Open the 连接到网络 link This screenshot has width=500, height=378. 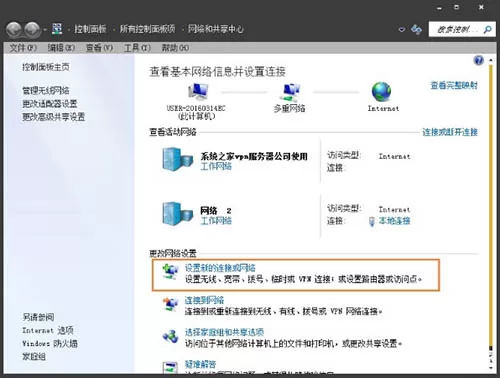pyautogui.click(x=204, y=300)
